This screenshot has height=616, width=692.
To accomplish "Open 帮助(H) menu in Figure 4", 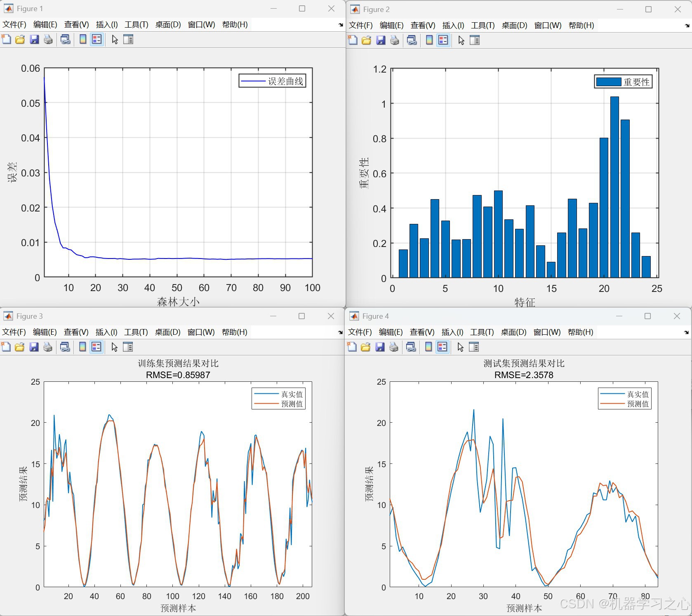I will (581, 332).
